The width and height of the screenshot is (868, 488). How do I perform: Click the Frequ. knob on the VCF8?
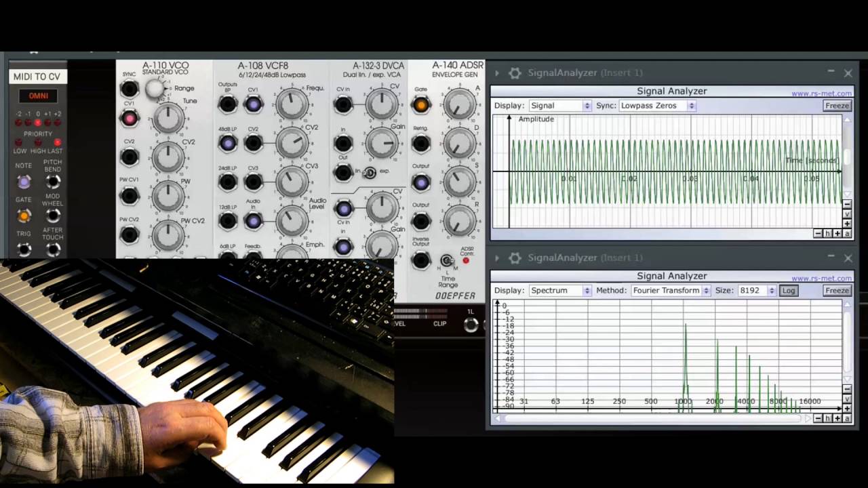click(292, 104)
